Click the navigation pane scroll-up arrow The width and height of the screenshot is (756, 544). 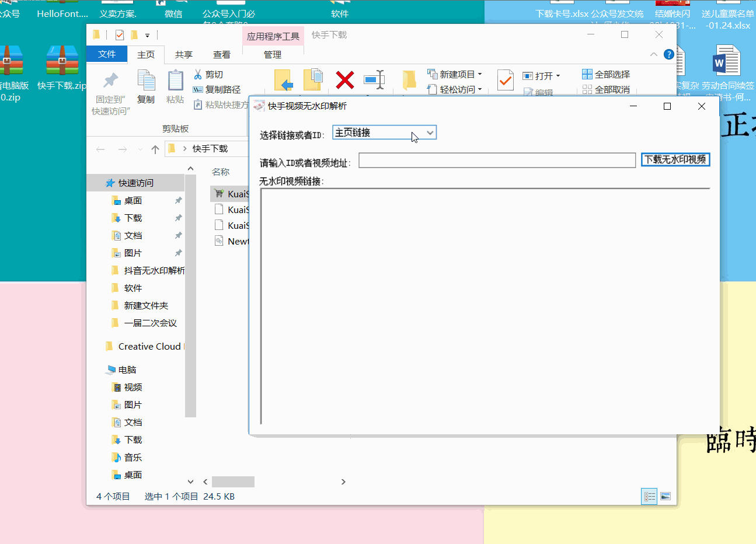click(x=190, y=169)
